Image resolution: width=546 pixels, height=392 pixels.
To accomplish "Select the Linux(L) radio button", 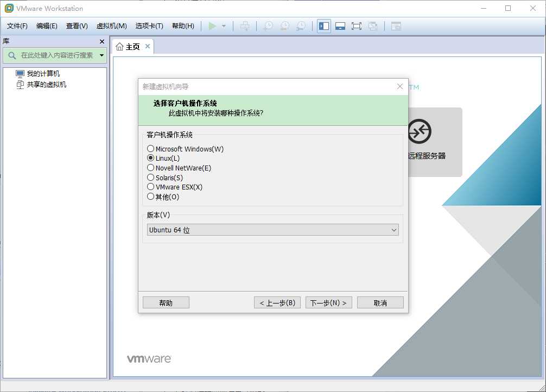I will (x=150, y=158).
